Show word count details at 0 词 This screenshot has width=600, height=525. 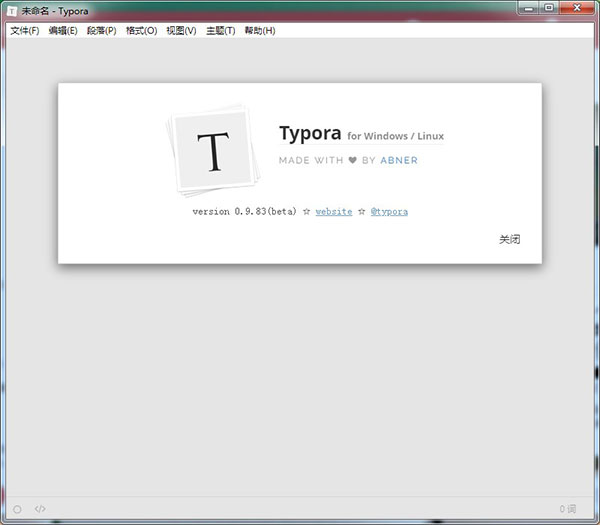coord(568,509)
